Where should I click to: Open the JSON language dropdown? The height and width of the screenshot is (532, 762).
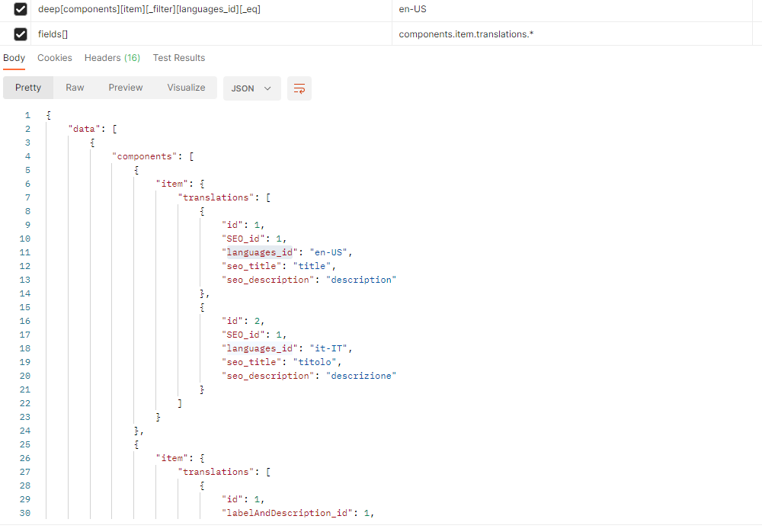251,88
